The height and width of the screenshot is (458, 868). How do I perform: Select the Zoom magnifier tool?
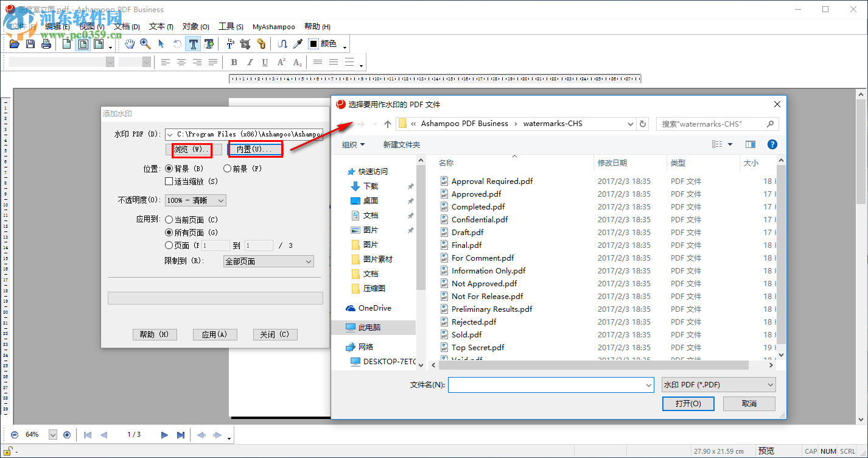[x=145, y=44]
